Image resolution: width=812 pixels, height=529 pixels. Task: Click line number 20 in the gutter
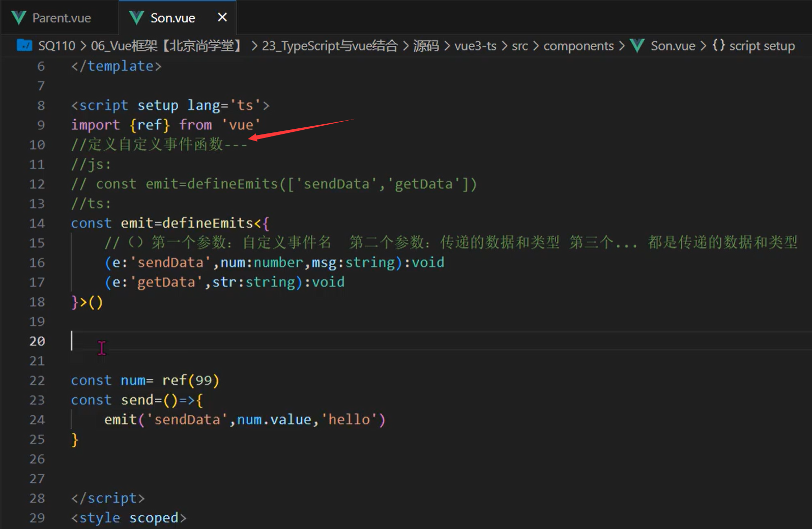37,341
